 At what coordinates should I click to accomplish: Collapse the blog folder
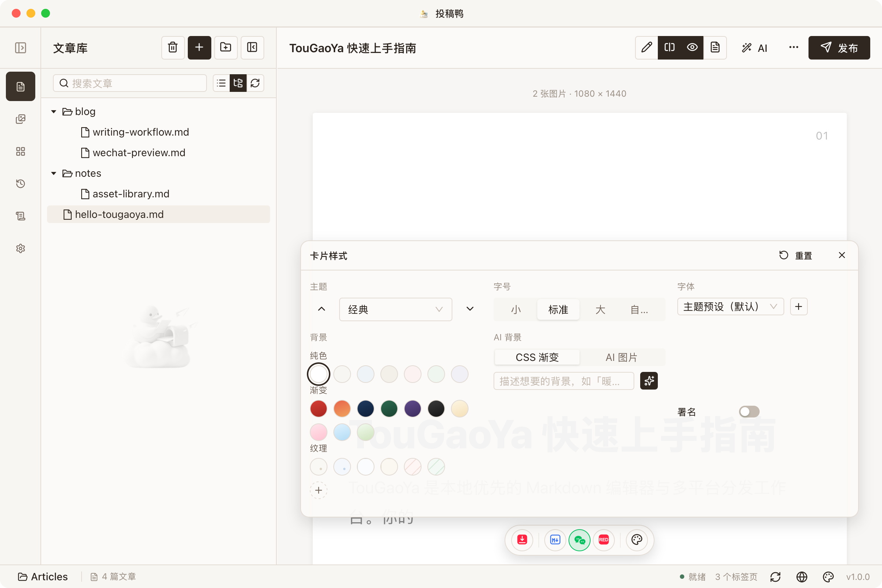54,111
